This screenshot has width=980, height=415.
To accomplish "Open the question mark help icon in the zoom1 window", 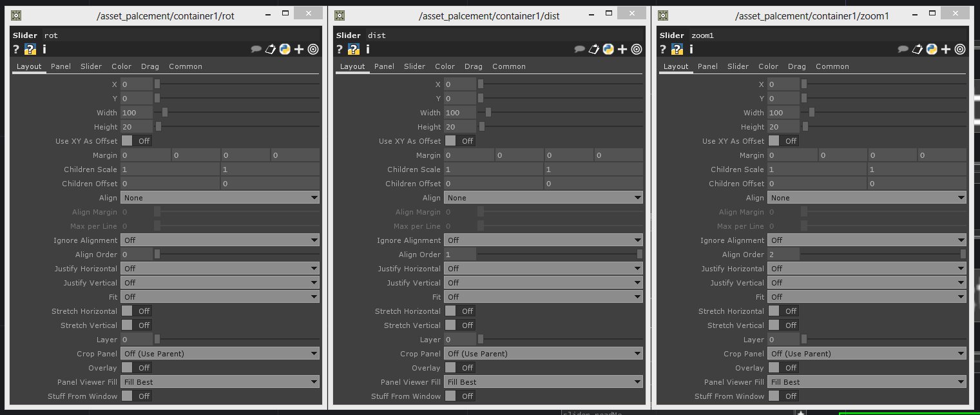I will point(663,49).
